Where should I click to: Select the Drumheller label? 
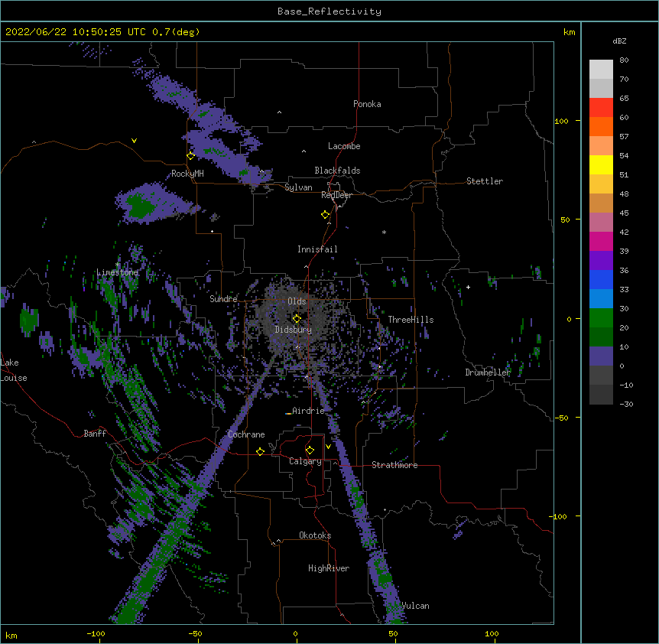(x=488, y=372)
